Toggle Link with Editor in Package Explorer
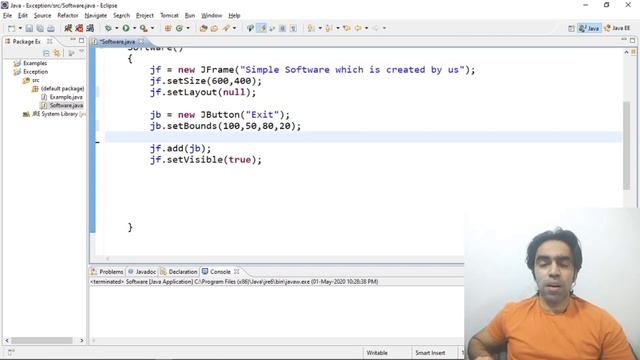 [x=57, y=53]
